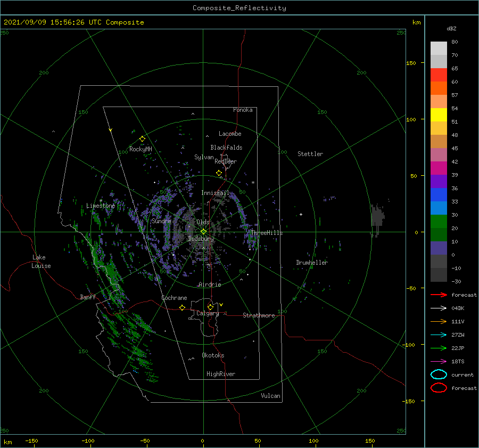Select the white 04DK arrow legend entry
The height and width of the screenshot is (448, 479).
(439, 308)
